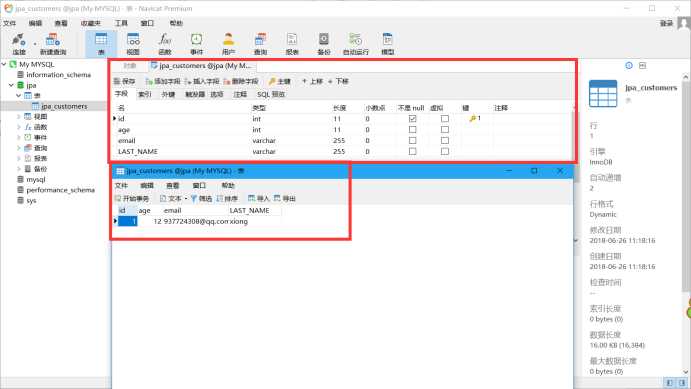Click the right panel vertical scrollbar

(686, 185)
